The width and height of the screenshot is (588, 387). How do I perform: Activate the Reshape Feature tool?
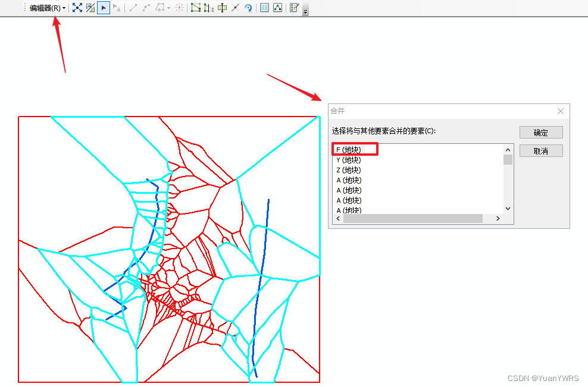click(x=209, y=8)
